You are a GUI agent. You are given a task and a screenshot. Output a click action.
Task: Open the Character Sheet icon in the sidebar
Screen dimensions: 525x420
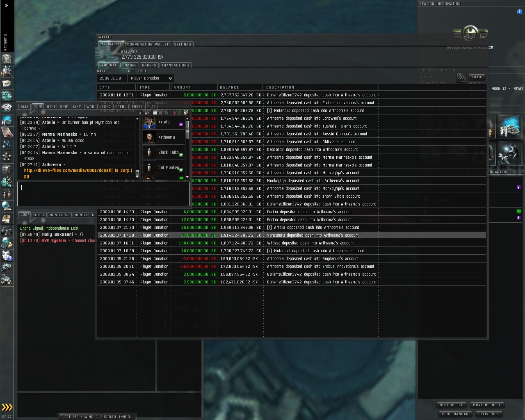[x=7, y=59]
